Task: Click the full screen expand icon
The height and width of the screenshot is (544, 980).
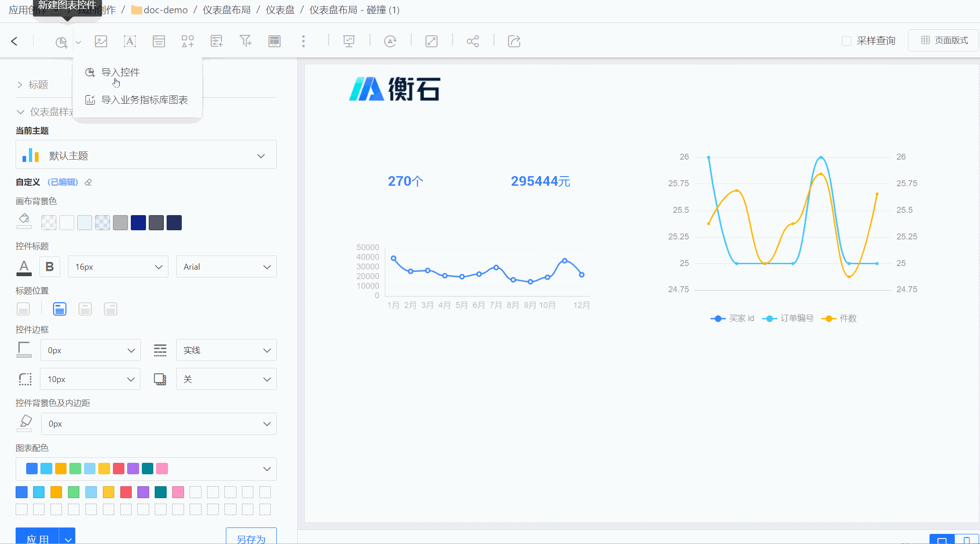Action: pyautogui.click(x=431, y=41)
